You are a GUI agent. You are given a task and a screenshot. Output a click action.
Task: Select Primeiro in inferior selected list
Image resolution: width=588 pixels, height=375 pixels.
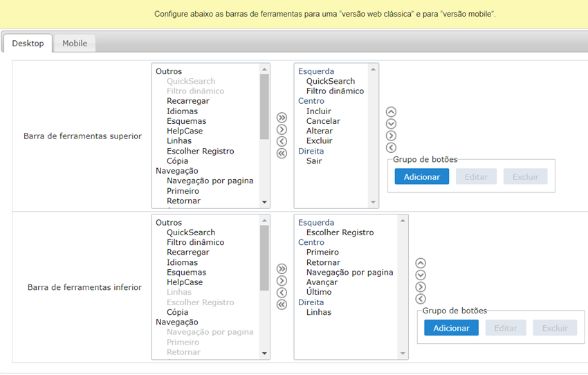pyautogui.click(x=322, y=252)
